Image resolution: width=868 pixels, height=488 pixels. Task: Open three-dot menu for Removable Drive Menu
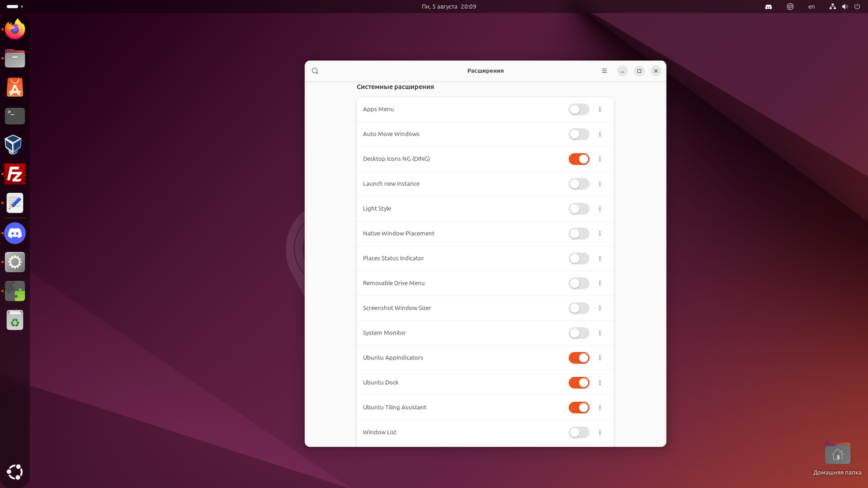click(x=600, y=284)
